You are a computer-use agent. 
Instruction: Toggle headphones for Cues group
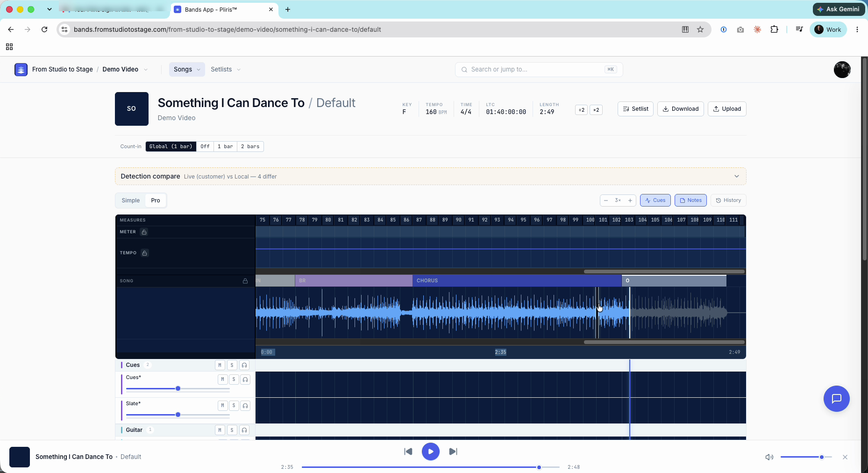click(x=244, y=365)
